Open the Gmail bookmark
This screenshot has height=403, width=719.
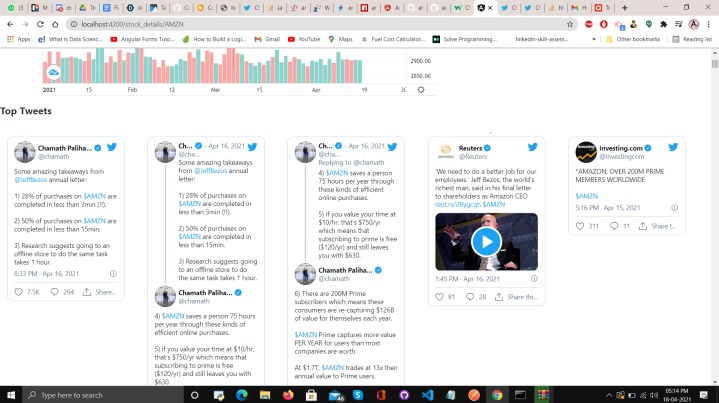point(267,39)
